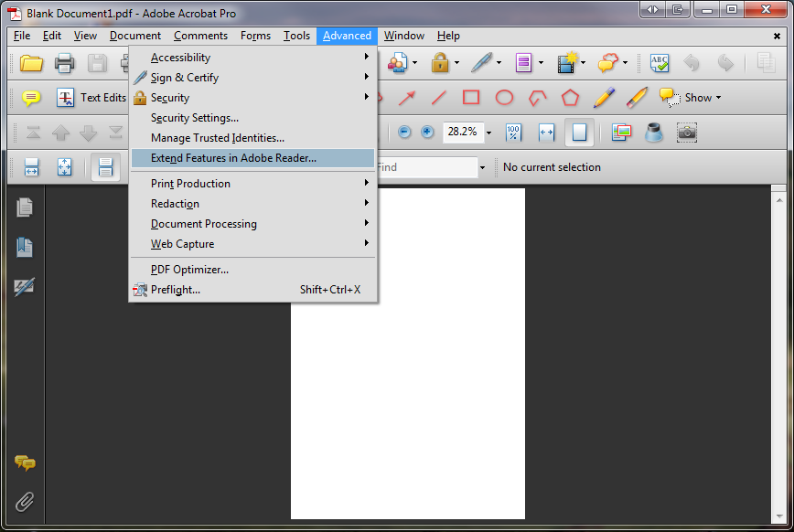
Task: Click the Zoom Out minus button
Action: click(403, 133)
